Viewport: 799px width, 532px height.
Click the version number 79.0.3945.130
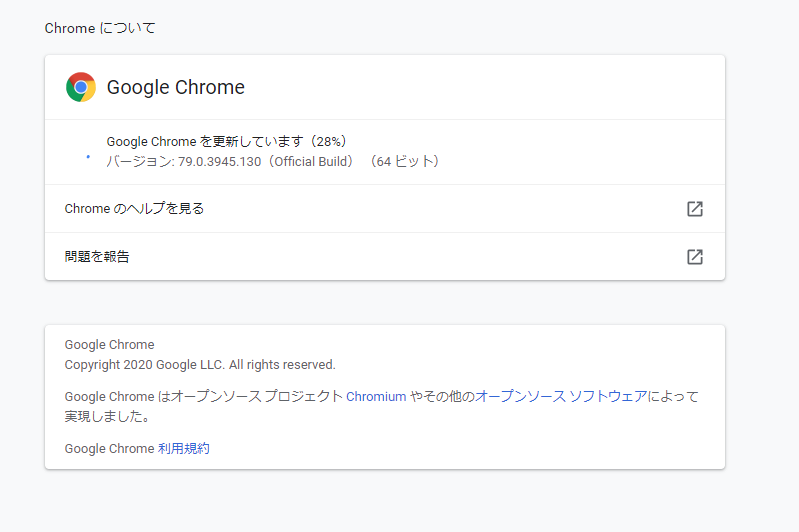pyautogui.click(x=221, y=161)
